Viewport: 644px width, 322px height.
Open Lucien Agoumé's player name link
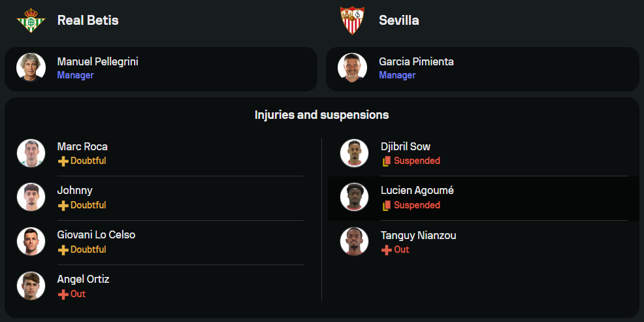(417, 191)
